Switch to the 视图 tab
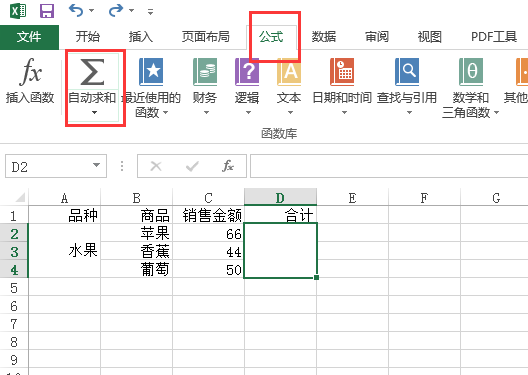 (x=430, y=37)
